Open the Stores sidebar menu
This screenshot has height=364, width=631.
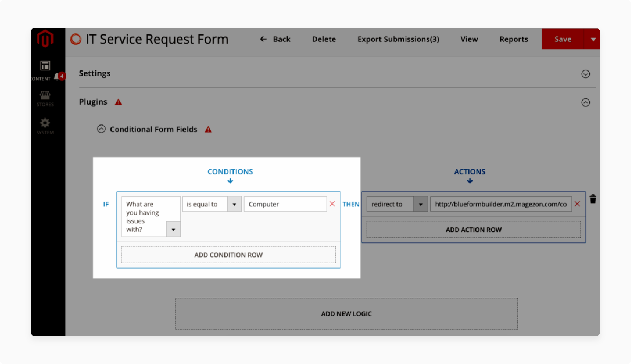point(45,99)
